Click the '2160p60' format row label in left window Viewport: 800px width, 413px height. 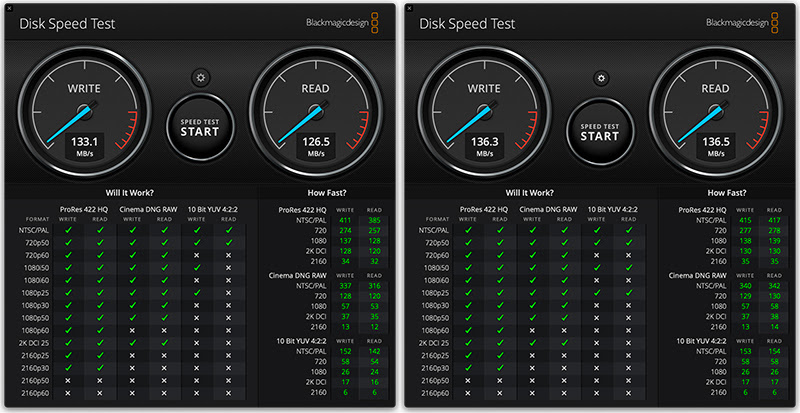pos(36,393)
